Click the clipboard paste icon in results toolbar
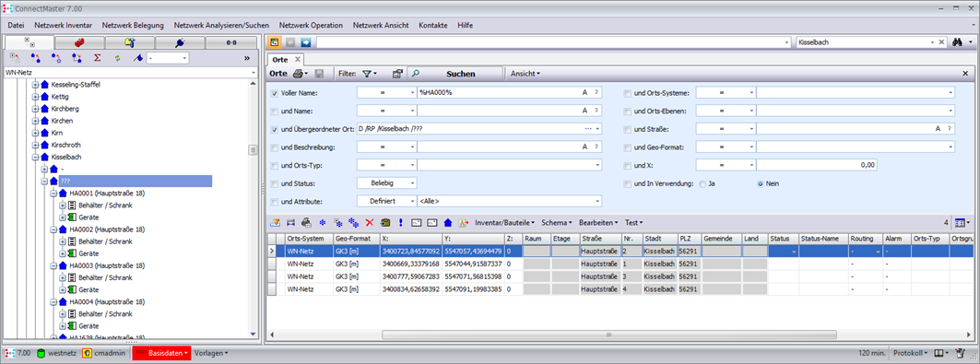The image size is (980, 364). coord(385,222)
